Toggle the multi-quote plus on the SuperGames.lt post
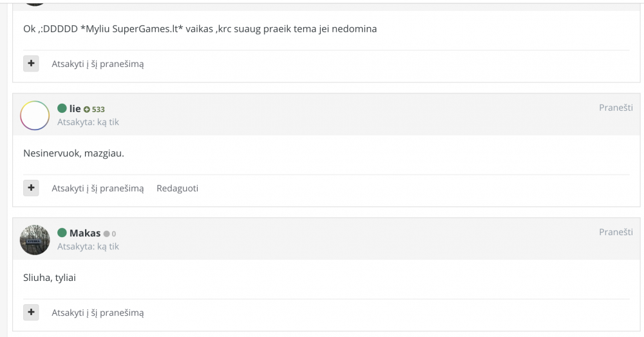 31,64
